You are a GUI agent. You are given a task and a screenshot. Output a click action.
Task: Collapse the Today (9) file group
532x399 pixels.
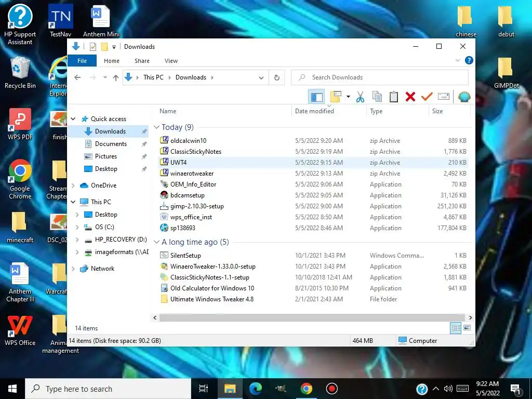point(156,127)
